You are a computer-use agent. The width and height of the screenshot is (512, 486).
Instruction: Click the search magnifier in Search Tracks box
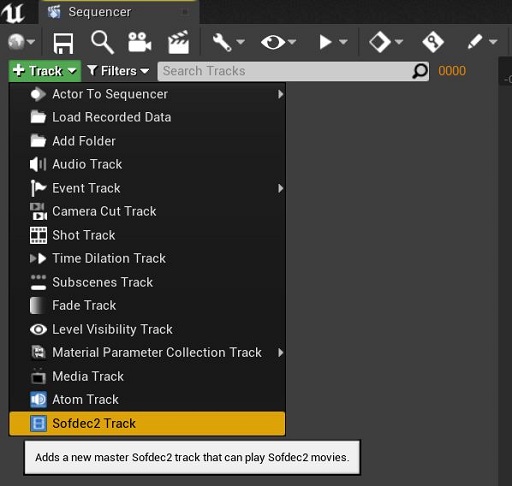[420, 71]
